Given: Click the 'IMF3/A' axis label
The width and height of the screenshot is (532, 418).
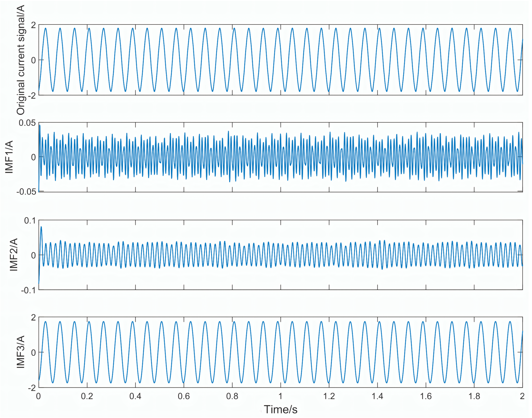Looking at the screenshot, I should click(21, 352).
